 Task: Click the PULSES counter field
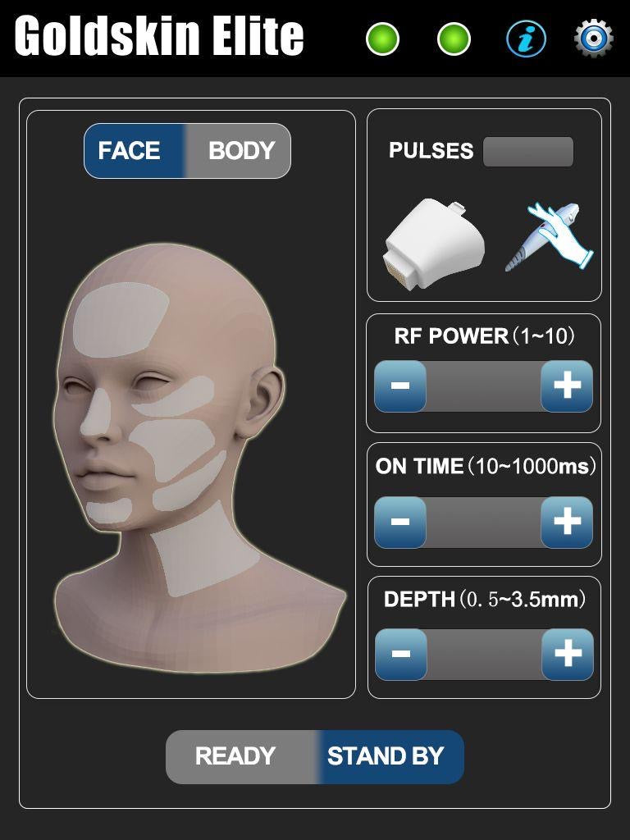[x=528, y=152]
